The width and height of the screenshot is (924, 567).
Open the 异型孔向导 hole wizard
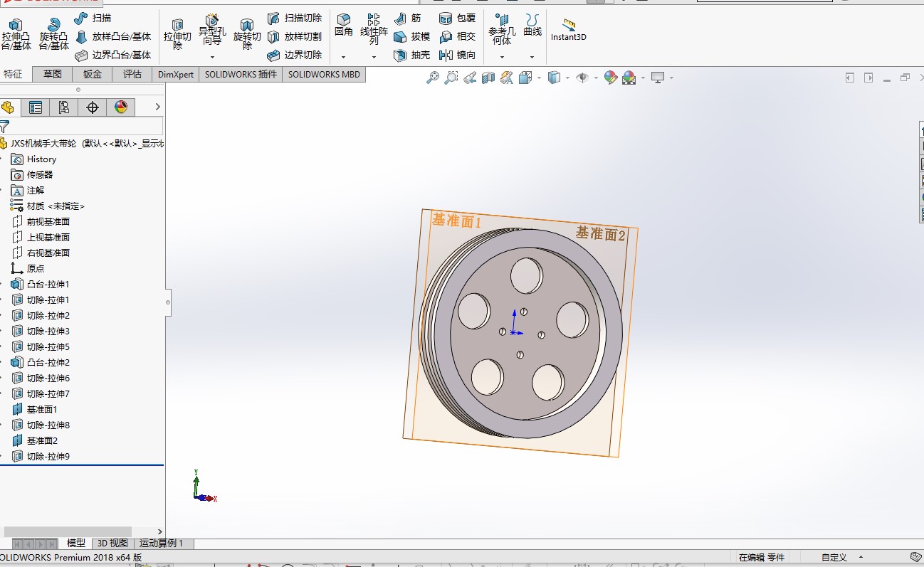coord(212,31)
